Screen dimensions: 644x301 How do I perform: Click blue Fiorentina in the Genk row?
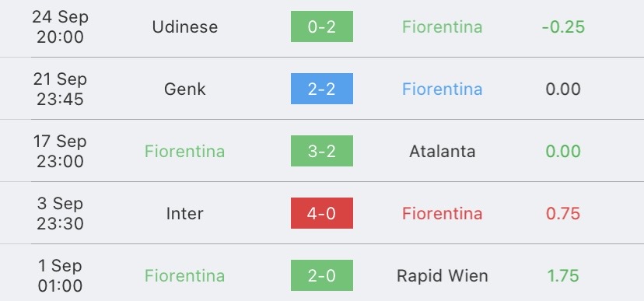point(443,89)
